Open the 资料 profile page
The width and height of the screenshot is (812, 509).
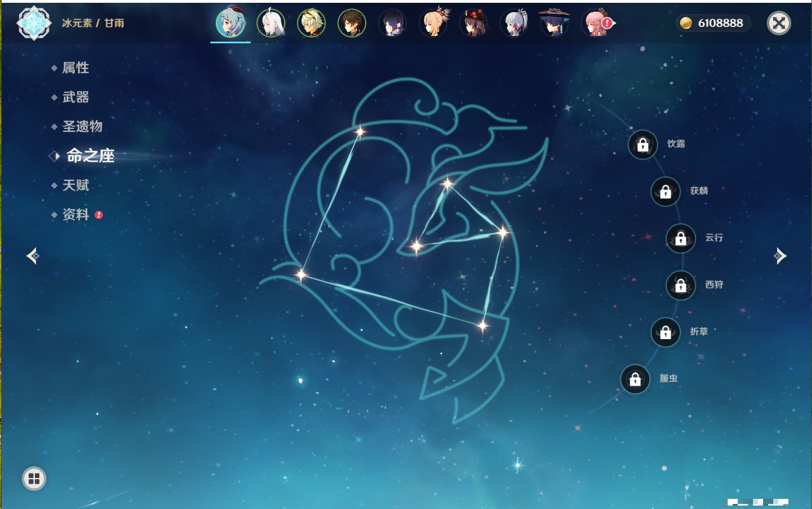coord(75,214)
